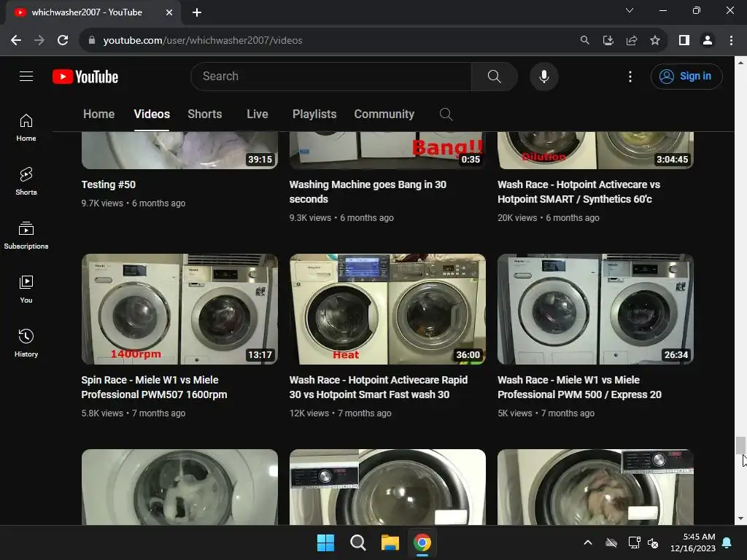This screenshot has height=560, width=747.
Task: Click the scrollbar up arrow
Action: [740, 63]
